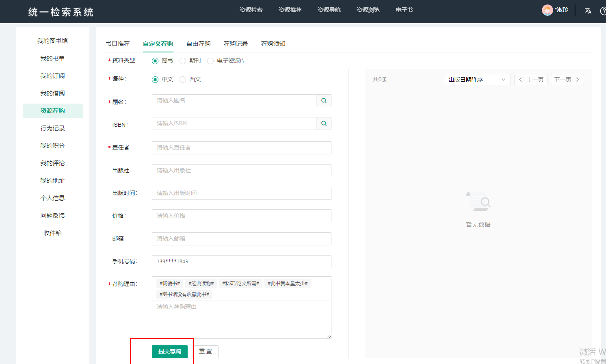Open 资源导航 in the top menu
Viewport: 606px width, 364px height.
329,10
